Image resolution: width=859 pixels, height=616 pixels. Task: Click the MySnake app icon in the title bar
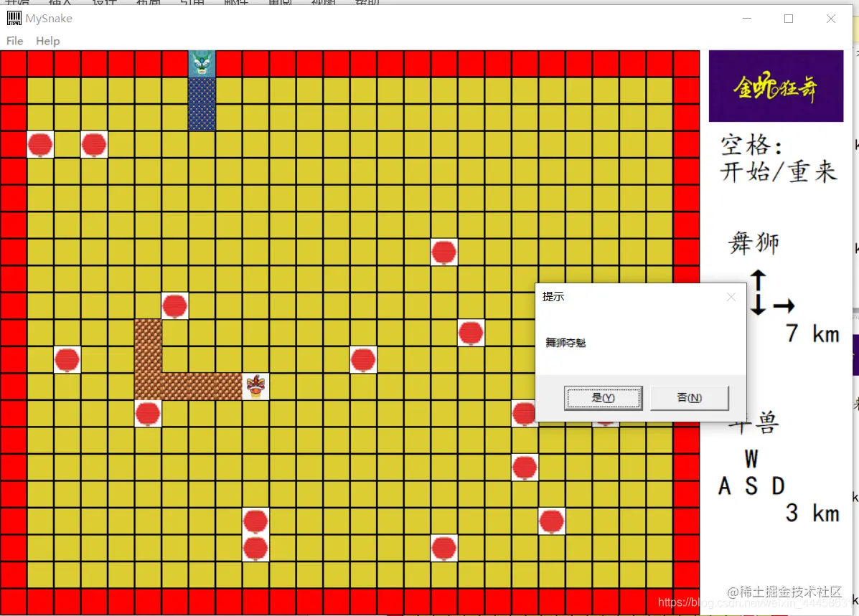[x=14, y=18]
